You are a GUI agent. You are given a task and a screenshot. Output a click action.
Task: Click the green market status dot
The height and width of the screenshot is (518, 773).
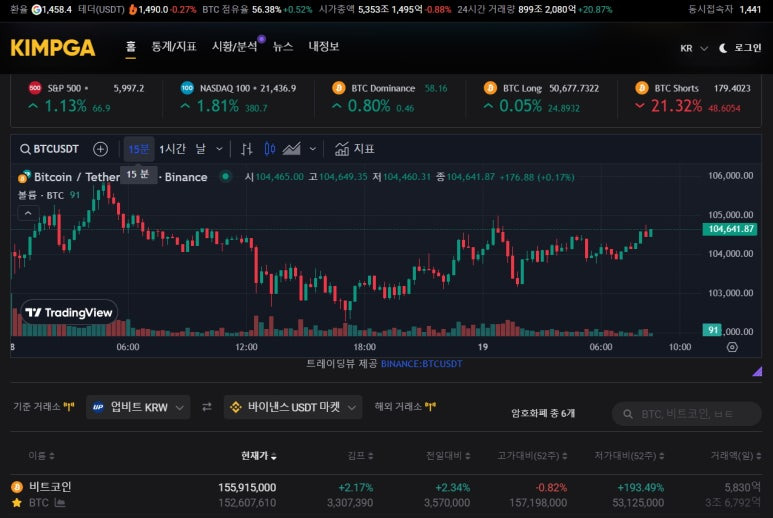pyautogui.click(x=225, y=176)
